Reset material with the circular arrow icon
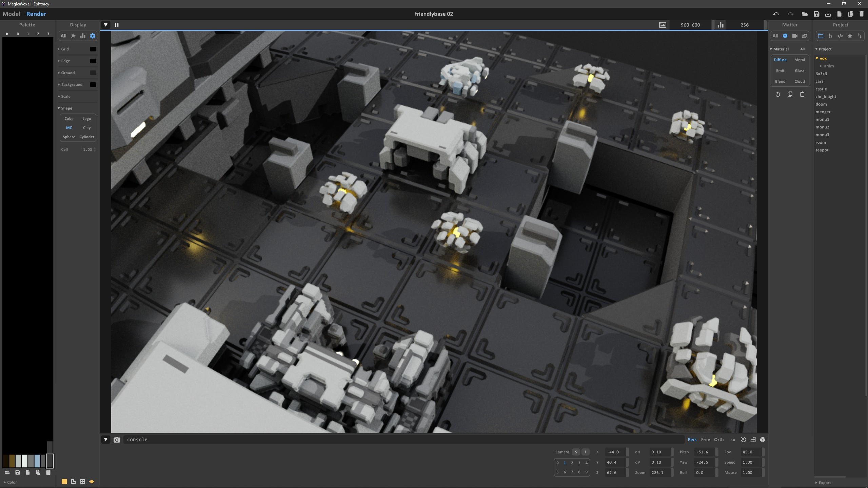The height and width of the screenshot is (488, 868). point(778,94)
